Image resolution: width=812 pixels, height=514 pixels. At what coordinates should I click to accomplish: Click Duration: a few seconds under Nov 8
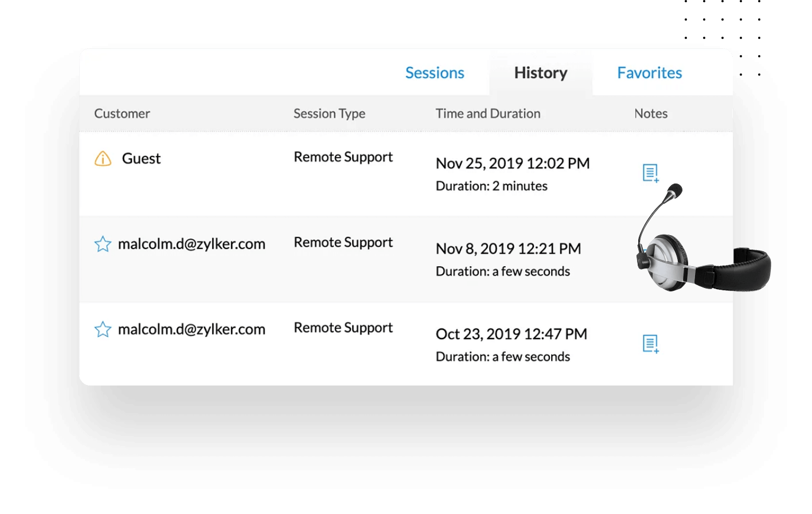pos(503,271)
